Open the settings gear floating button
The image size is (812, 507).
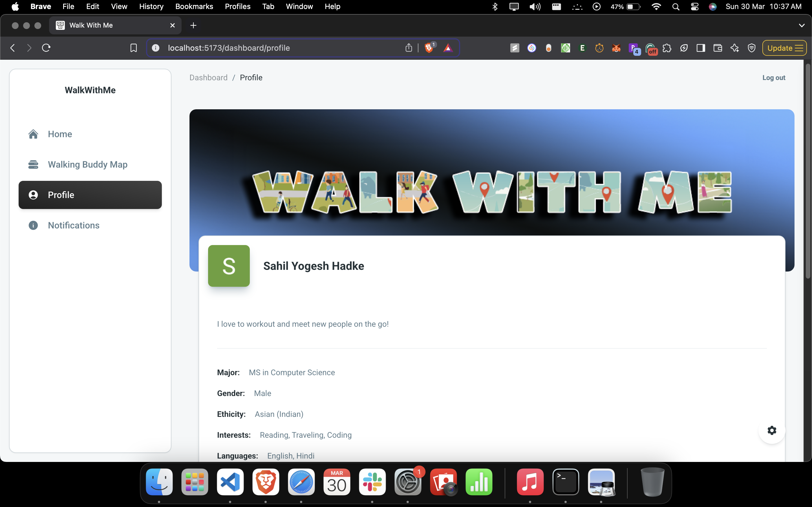(772, 430)
